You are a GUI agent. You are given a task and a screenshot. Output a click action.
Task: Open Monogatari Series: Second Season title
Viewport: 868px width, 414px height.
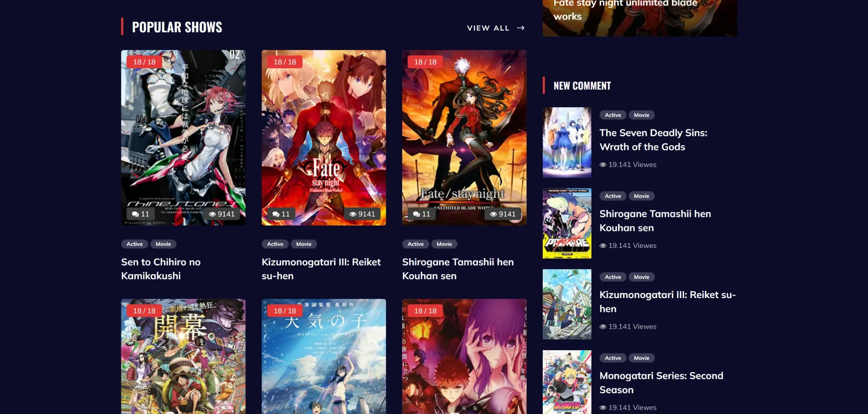coord(661,382)
